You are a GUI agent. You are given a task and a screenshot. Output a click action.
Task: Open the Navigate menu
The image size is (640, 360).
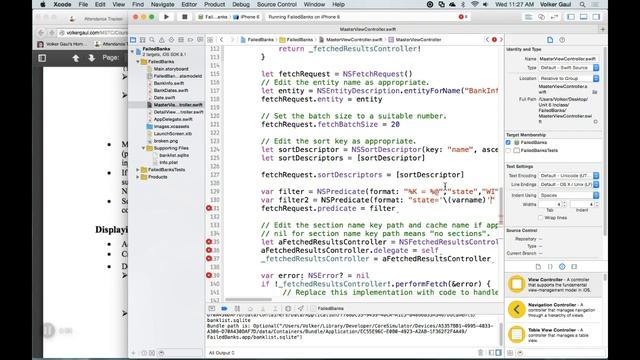tap(162, 4)
